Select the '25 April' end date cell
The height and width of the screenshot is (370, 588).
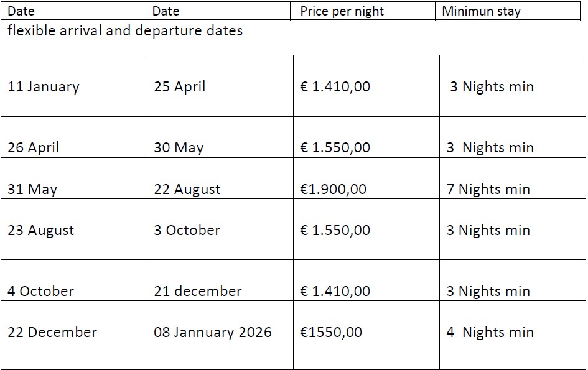220,86
